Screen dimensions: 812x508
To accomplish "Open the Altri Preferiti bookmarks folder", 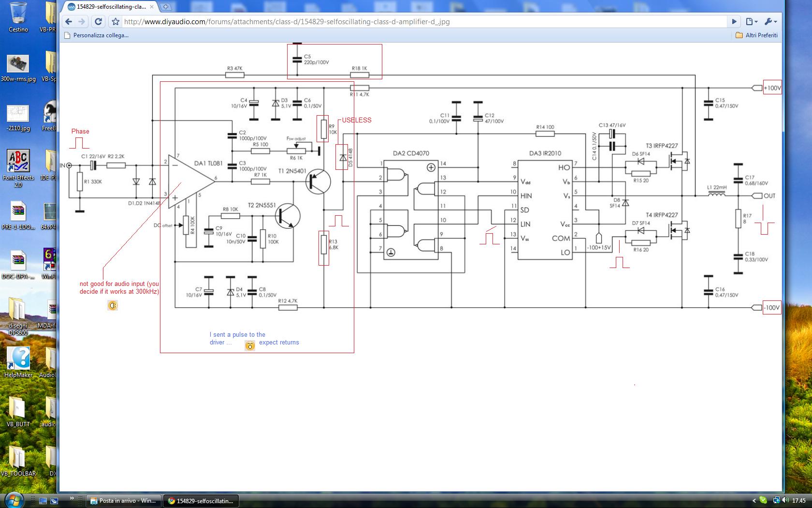I will click(x=756, y=35).
